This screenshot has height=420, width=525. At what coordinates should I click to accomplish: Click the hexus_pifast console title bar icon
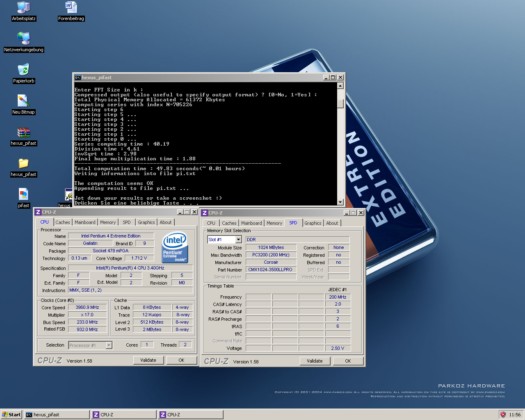pyautogui.click(x=78, y=78)
